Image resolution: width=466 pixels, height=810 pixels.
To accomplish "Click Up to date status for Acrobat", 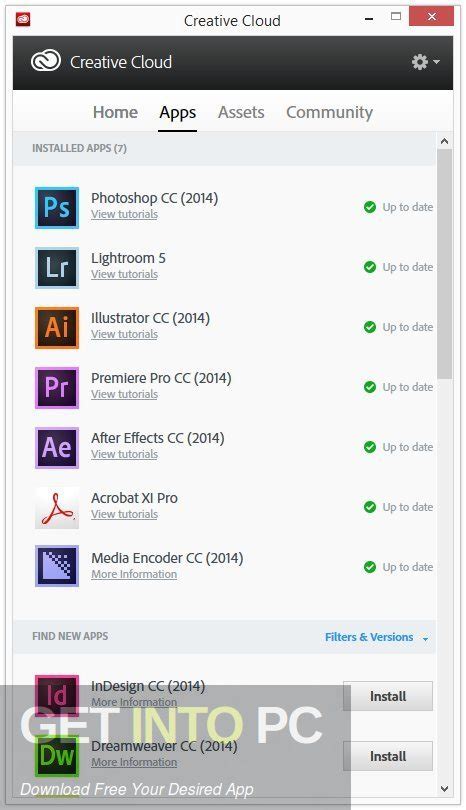I will (408, 507).
